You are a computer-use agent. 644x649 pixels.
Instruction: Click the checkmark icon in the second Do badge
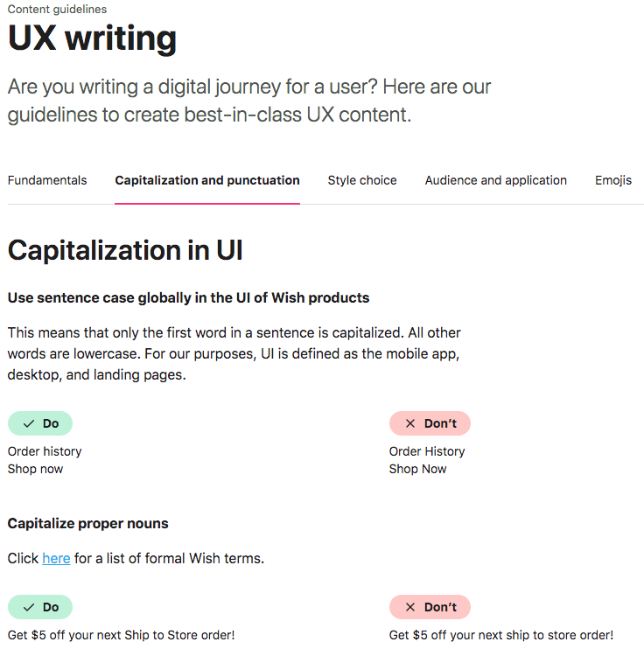(29, 607)
